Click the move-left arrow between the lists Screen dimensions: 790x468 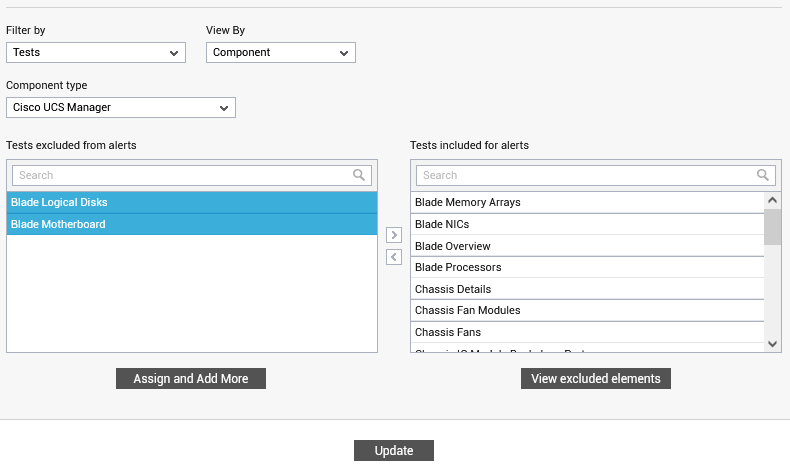pos(394,257)
